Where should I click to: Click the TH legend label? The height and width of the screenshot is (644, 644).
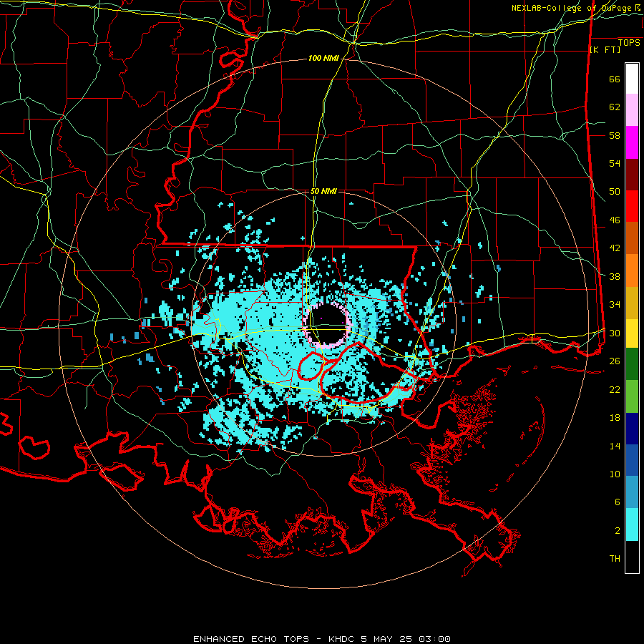pos(615,559)
